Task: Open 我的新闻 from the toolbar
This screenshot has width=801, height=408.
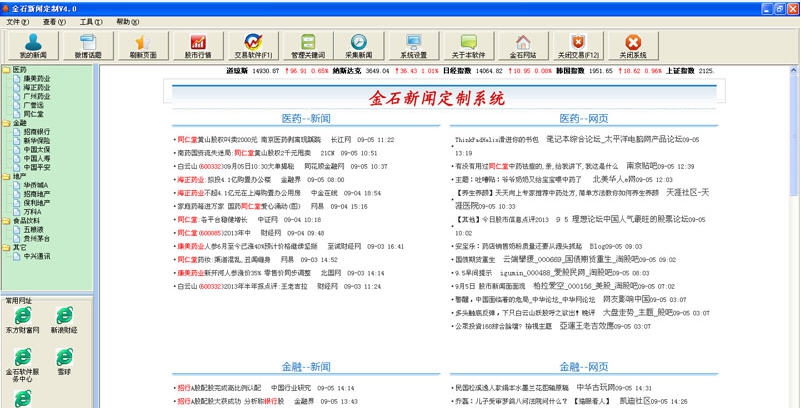Action: (x=33, y=46)
